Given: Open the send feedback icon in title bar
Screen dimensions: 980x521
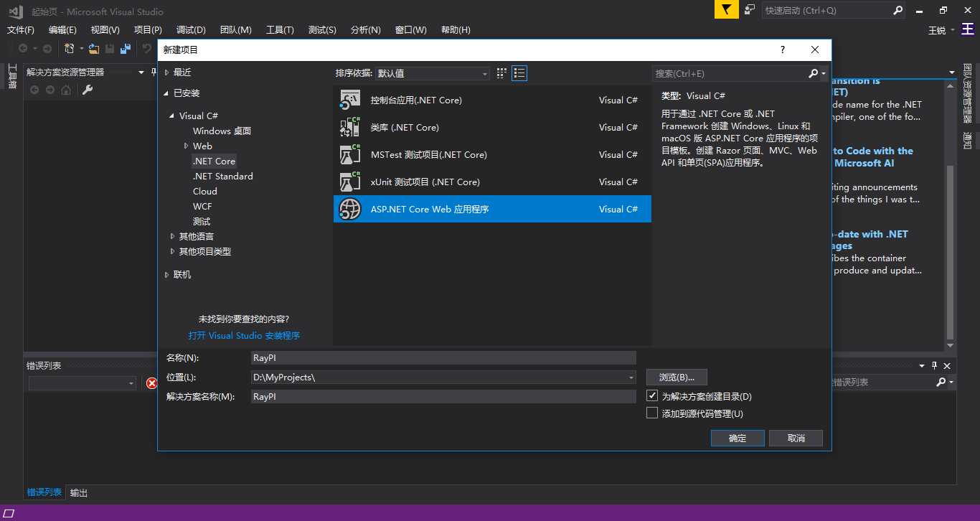Looking at the screenshot, I should pos(750,10).
